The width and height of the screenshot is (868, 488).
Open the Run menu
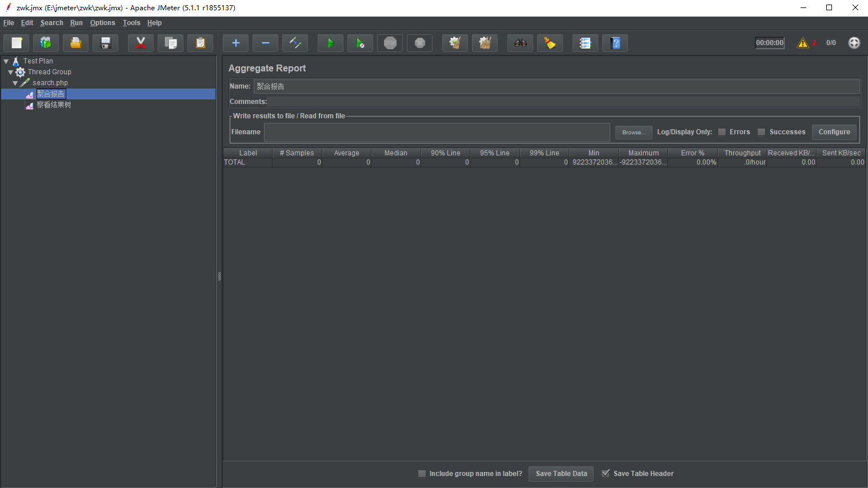coord(76,23)
